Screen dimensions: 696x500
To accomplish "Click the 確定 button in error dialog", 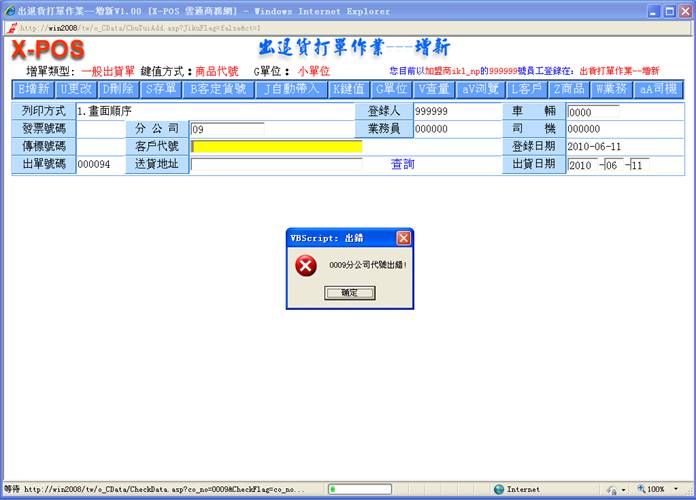I will tap(350, 293).
